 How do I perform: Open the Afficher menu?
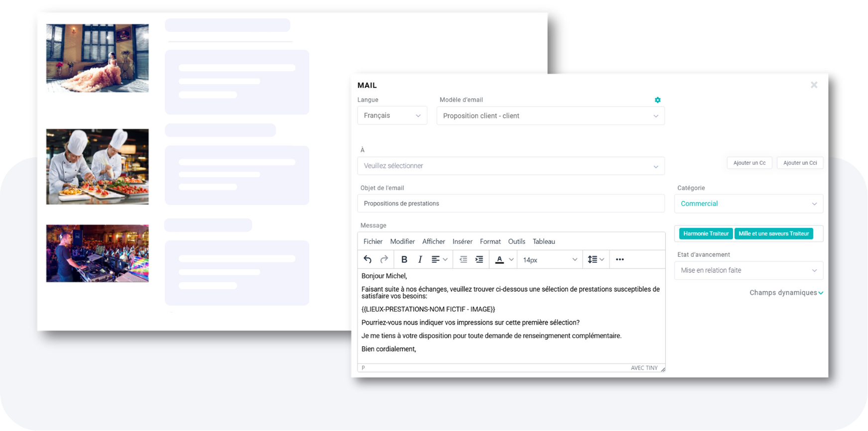[x=434, y=241]
